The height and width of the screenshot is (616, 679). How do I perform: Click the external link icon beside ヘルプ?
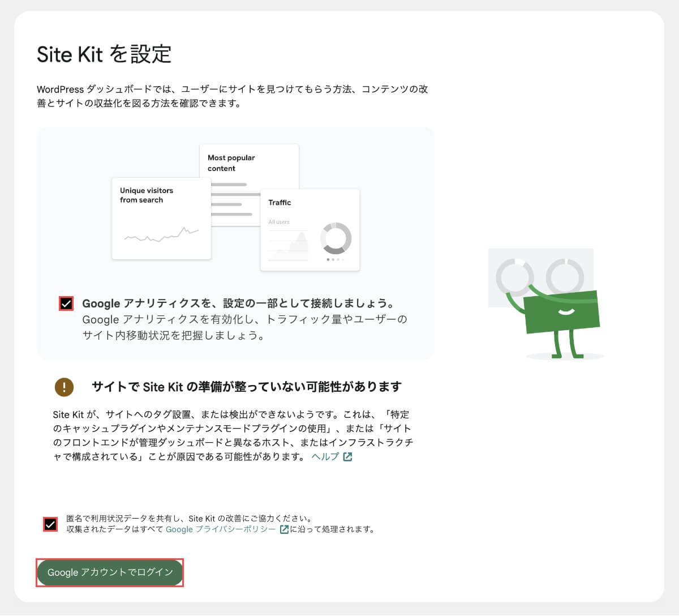[347, 456]
